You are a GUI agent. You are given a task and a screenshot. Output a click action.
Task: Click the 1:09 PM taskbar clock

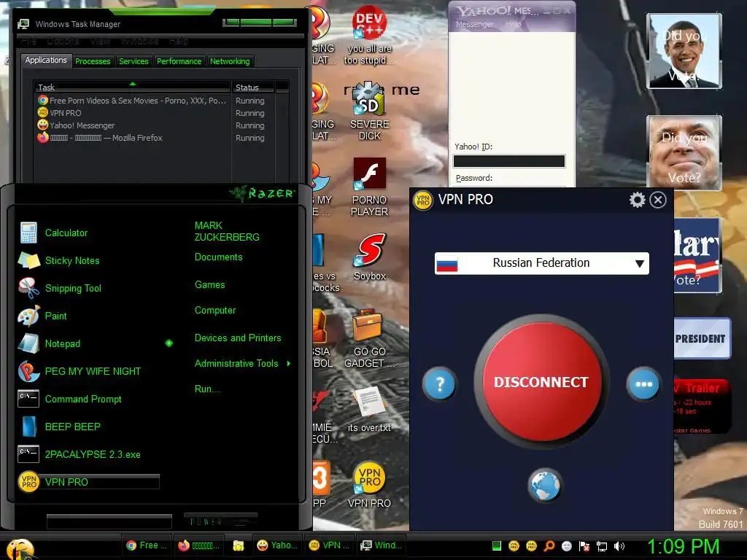(683, 547)
